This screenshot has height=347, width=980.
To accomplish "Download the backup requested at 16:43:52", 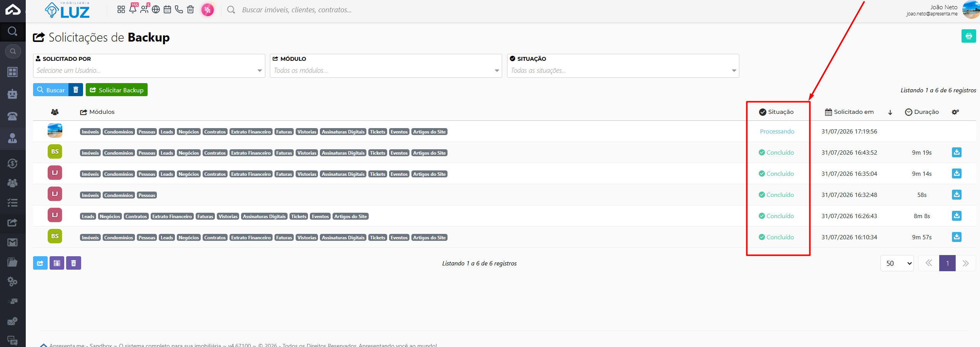I will (x=957, y=152).
